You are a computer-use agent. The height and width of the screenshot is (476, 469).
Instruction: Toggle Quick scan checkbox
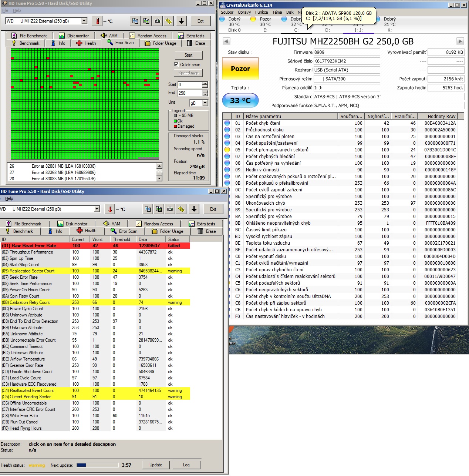[176, 64]
